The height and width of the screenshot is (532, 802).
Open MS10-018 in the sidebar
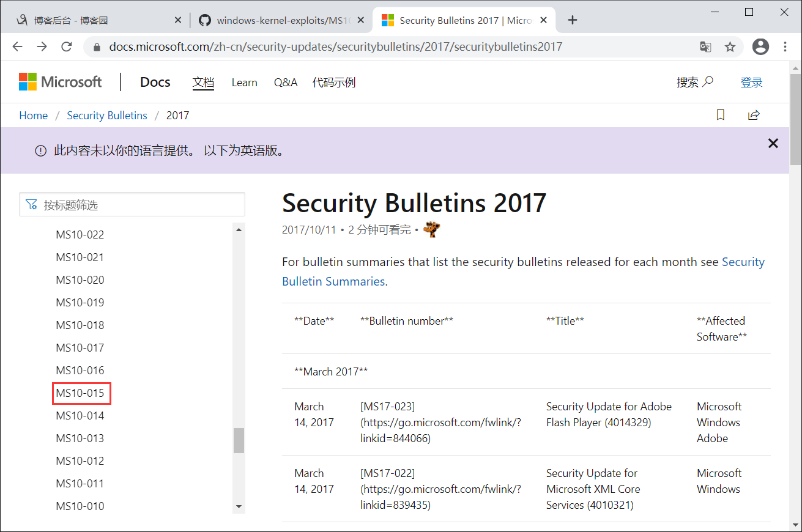[80, 325]
